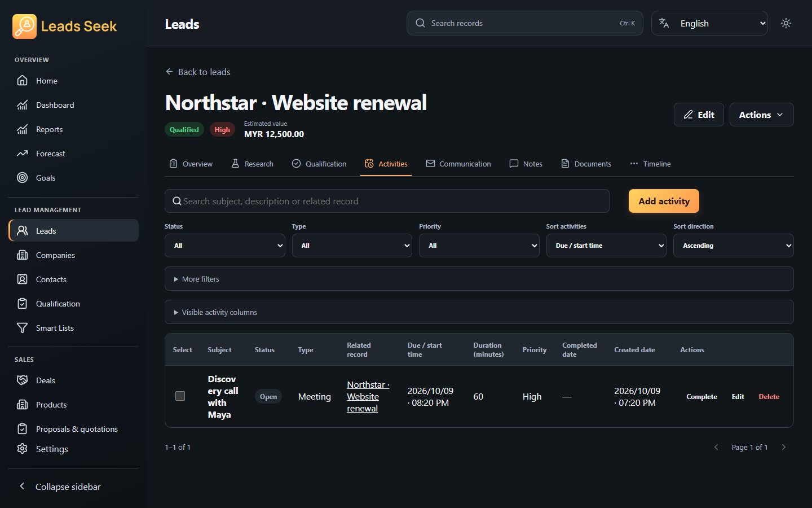Switch to the Notes tab

(526, 164)
